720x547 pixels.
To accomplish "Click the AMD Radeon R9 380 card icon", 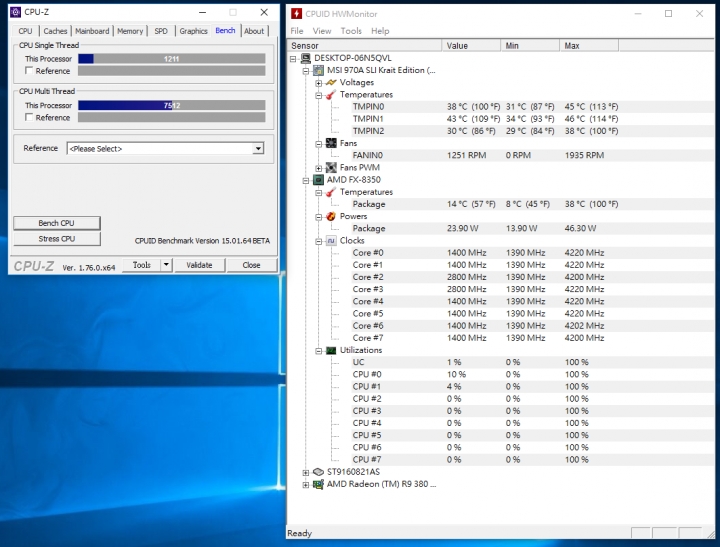I will click(318, 484).
